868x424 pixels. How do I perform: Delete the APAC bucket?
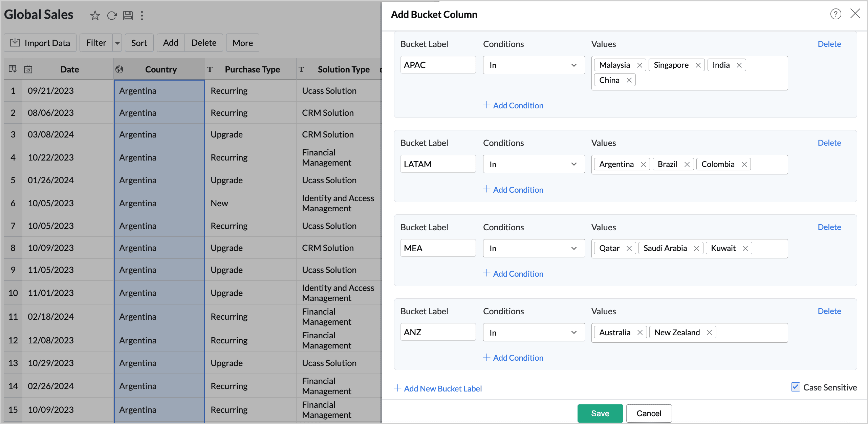(829, 44)
